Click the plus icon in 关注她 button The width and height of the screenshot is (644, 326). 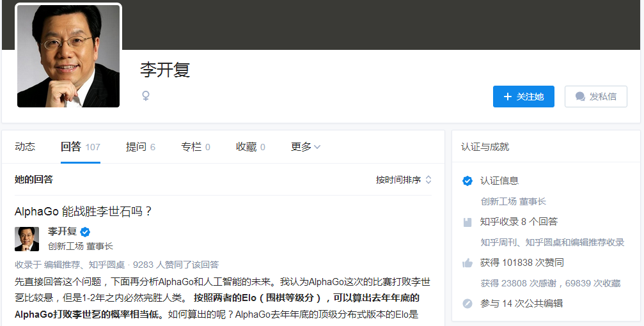click(508, 97)
